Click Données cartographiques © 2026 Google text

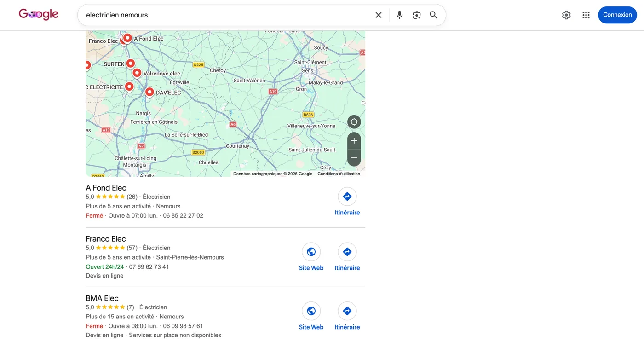pos(273,174)
